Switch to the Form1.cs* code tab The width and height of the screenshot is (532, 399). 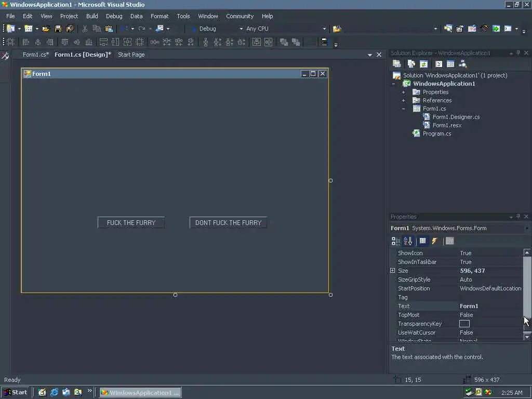pos(36,55)
